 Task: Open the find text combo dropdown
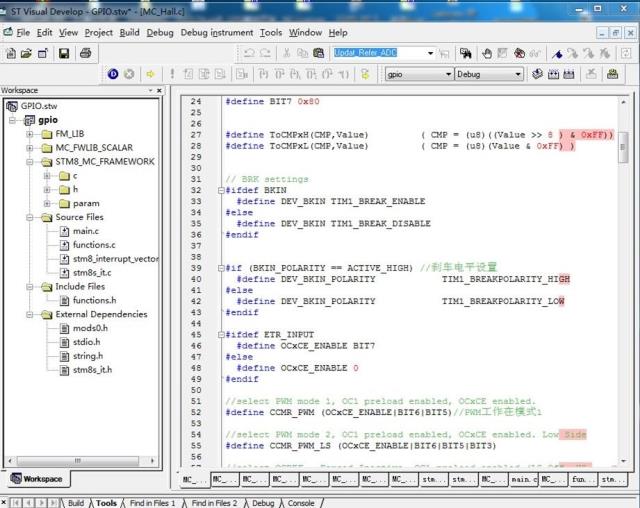[430, 53]
